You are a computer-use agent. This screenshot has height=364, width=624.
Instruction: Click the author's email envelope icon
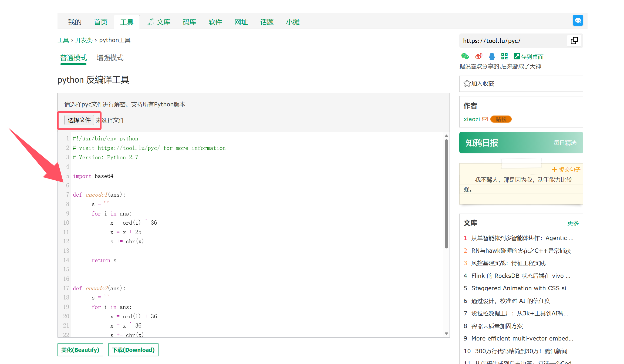click(485, 119)
